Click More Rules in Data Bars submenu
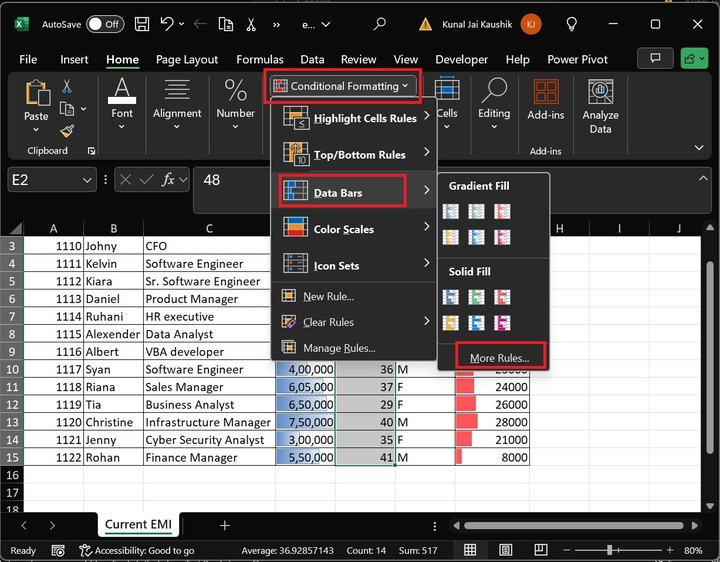Screen dimensions: 720x562 tap(499, 357)
